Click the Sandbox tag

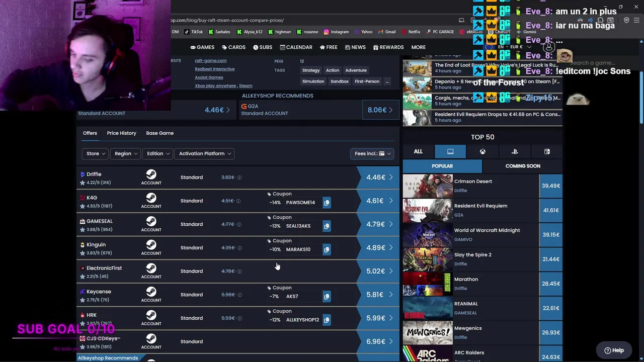pos(340,81)
